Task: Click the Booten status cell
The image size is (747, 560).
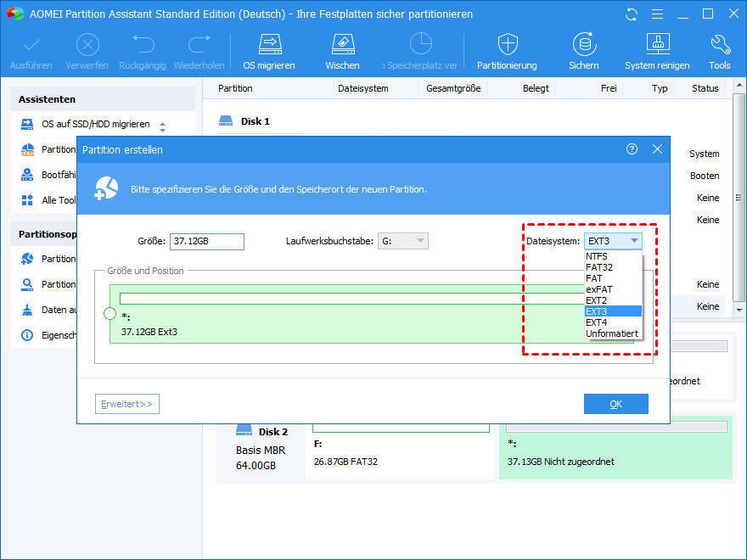Action: [705, 176]
